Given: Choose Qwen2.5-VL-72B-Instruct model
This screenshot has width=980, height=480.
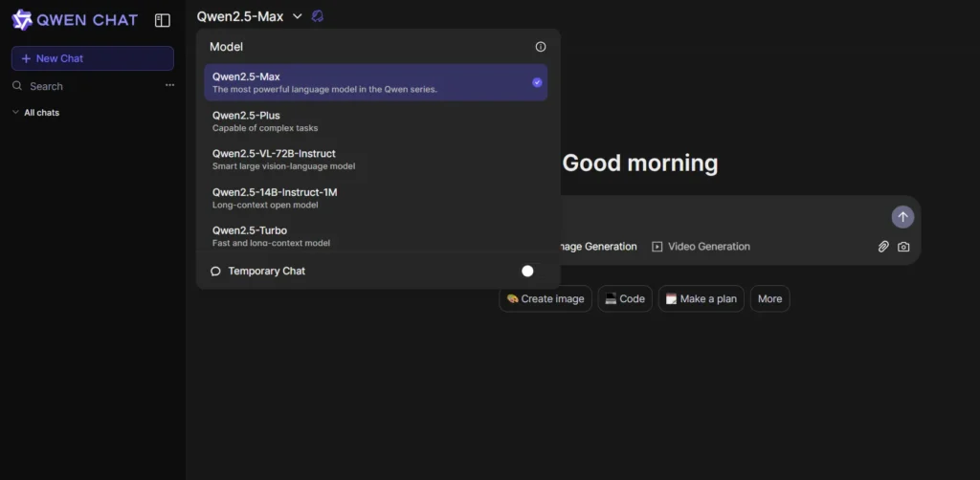Looking at the screenshot, I should 375,159.
